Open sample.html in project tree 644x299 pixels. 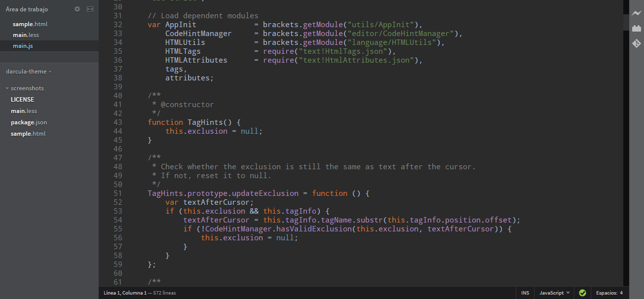tap(28, 134)
